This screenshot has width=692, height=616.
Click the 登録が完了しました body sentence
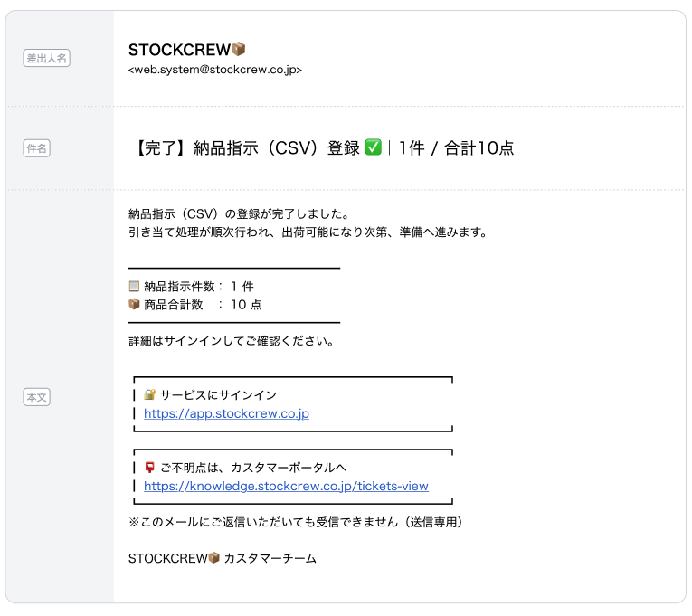point(239,214)
